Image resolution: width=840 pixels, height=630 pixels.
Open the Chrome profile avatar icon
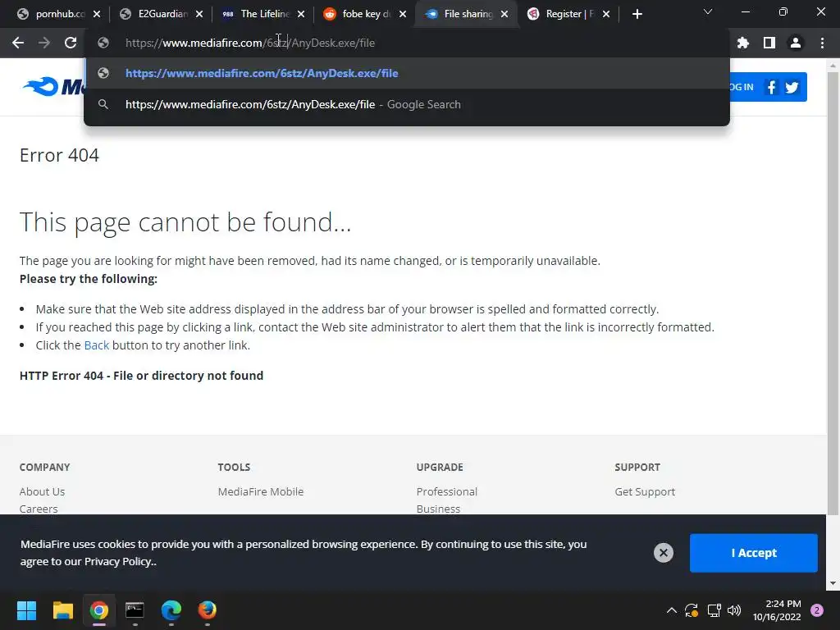(796, 43)
